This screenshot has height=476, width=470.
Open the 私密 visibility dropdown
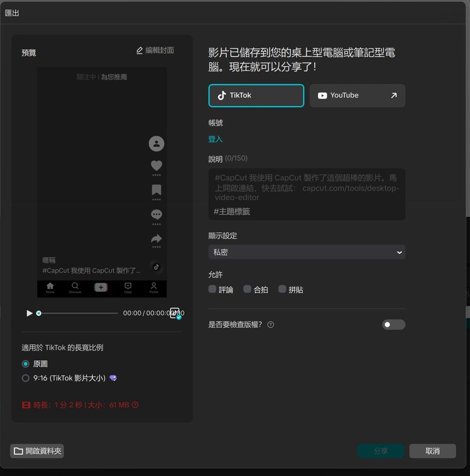point(307,252)
